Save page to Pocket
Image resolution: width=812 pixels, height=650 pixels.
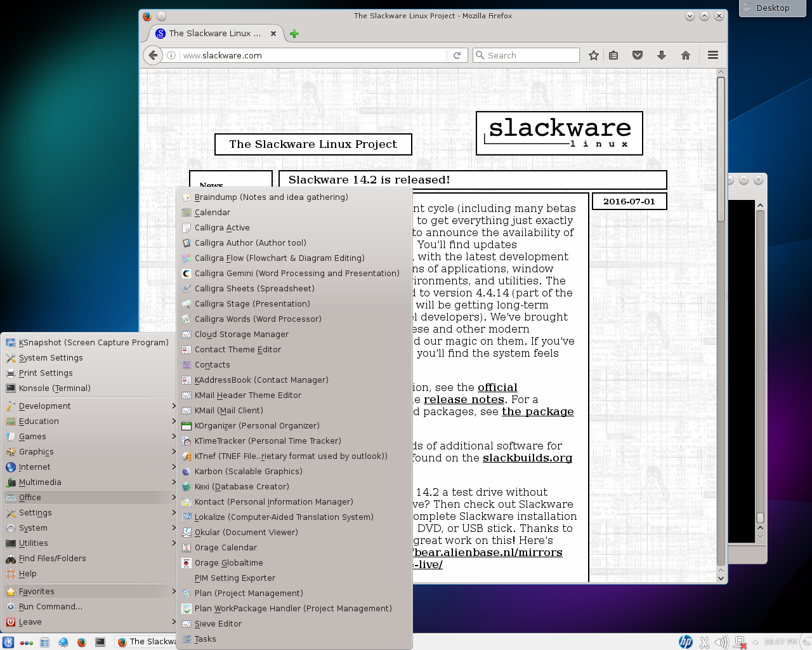coord(638,55)
